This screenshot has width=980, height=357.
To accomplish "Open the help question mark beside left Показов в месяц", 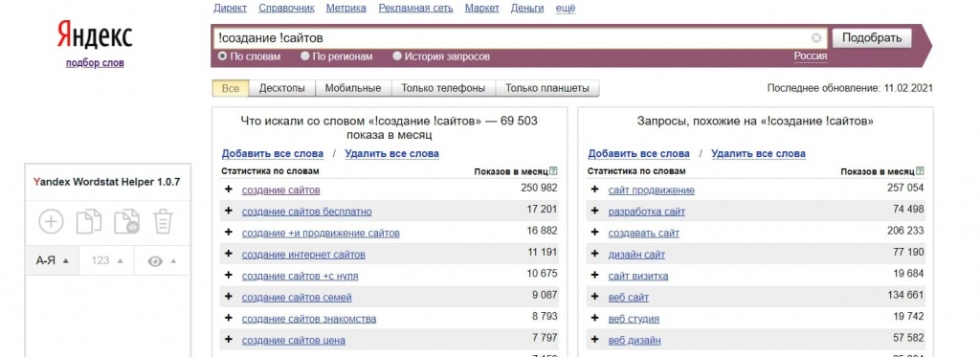I will tap(554, 171).
